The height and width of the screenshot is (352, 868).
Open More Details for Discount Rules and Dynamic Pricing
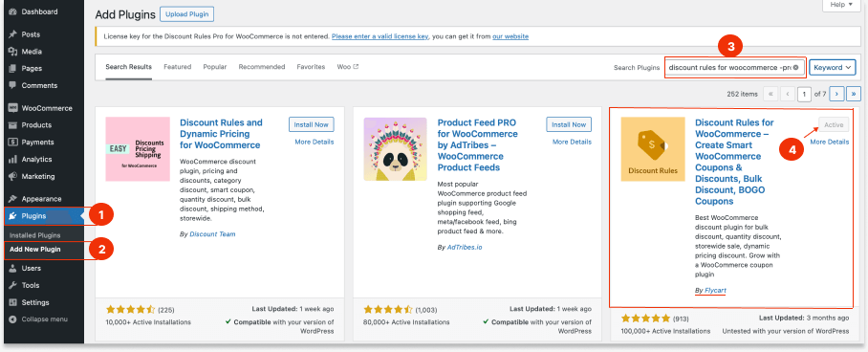pyautogui.click(x=315, y=142)
